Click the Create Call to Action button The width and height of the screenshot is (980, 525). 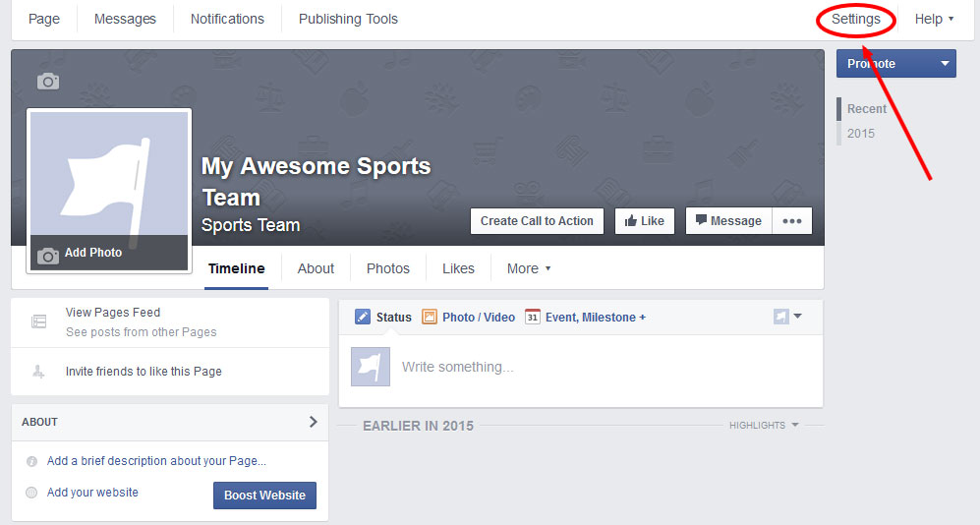537,220
